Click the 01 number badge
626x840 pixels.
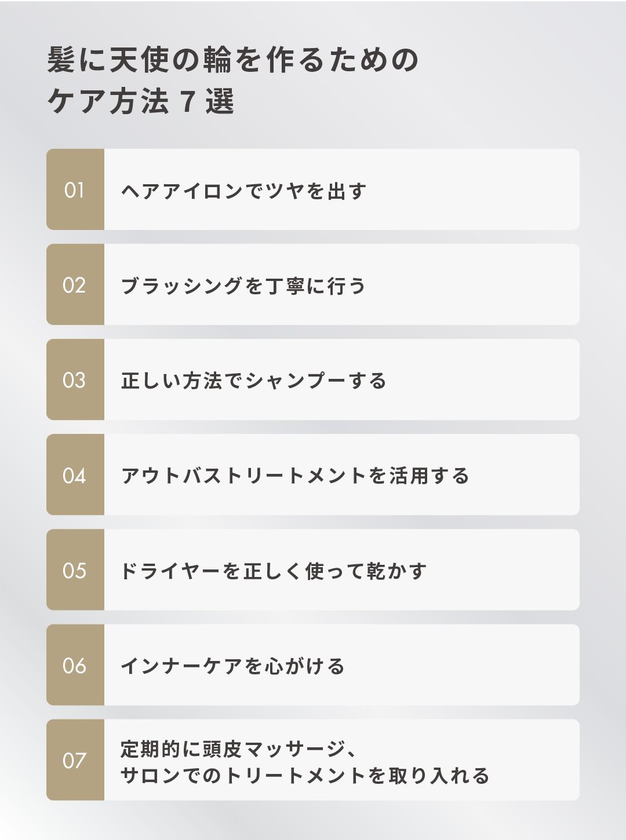[75, 189]
